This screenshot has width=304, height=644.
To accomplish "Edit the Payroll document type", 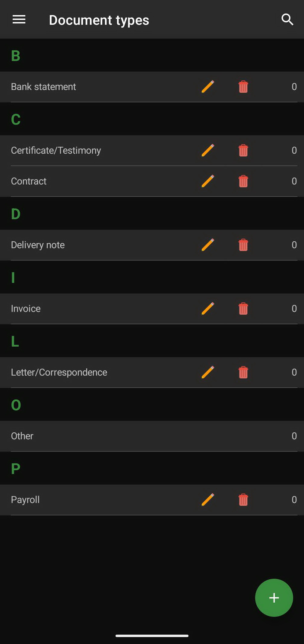I will 208,500.
